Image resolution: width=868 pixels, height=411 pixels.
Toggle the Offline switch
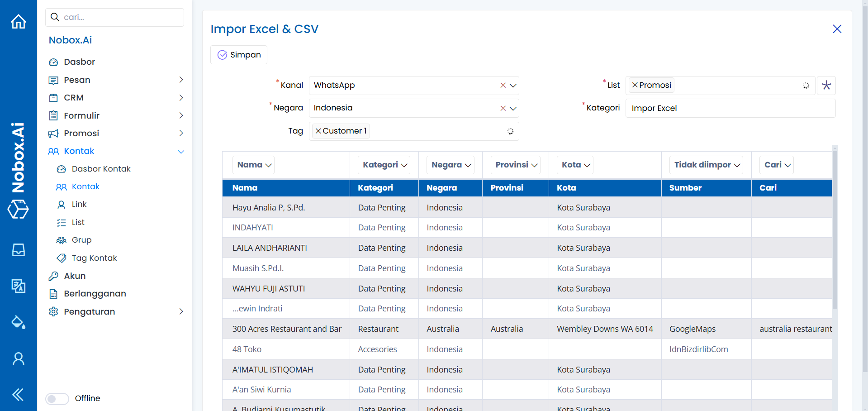tap(57, 399)
